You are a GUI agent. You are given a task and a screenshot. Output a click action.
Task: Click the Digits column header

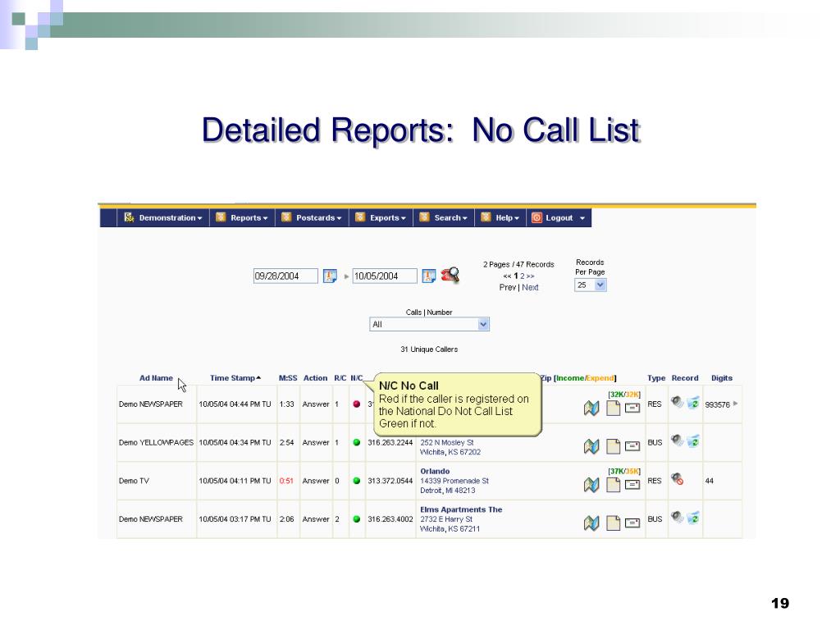[722, 377]
